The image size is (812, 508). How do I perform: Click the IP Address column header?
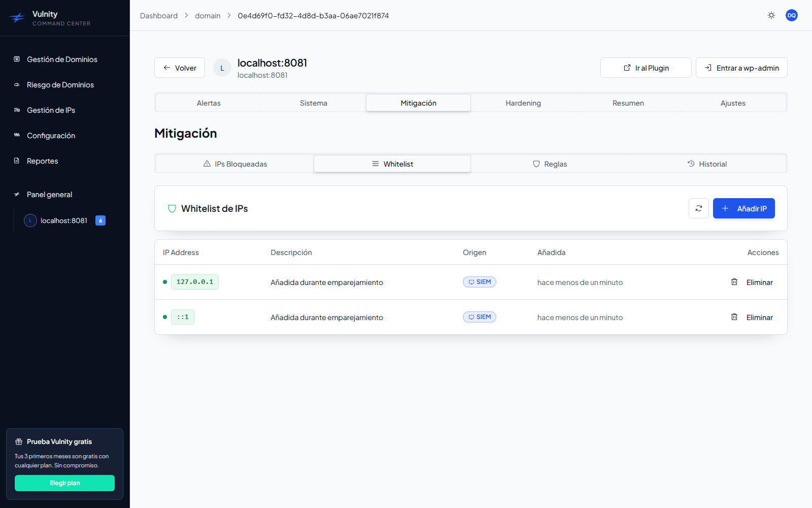(x=181, y=252)
